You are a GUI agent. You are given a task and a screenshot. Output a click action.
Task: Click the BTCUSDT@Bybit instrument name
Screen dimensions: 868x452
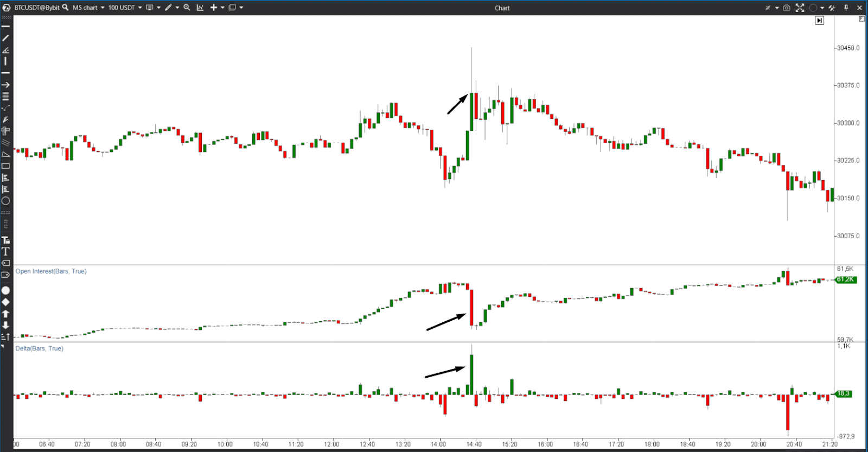(37, 8)
